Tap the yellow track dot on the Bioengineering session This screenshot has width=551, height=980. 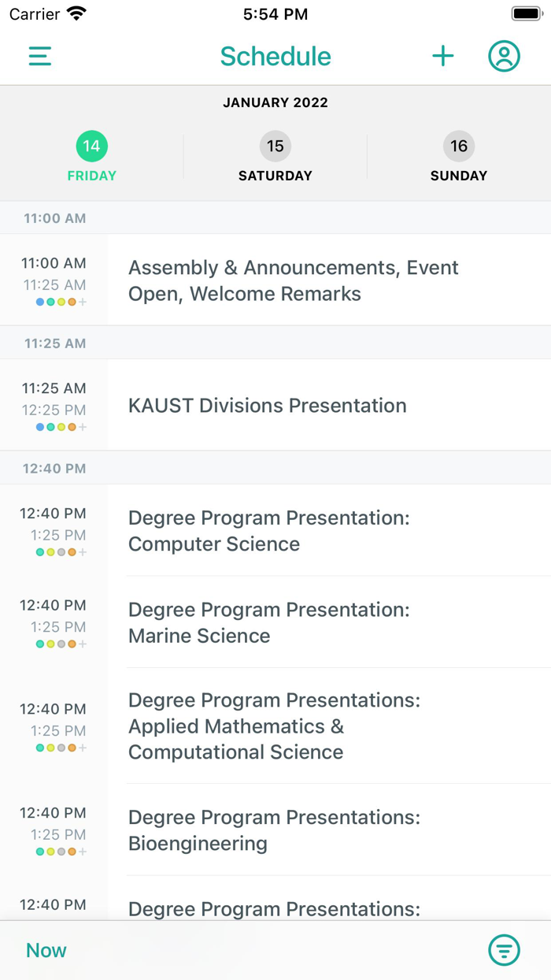(x=50, y=852)
